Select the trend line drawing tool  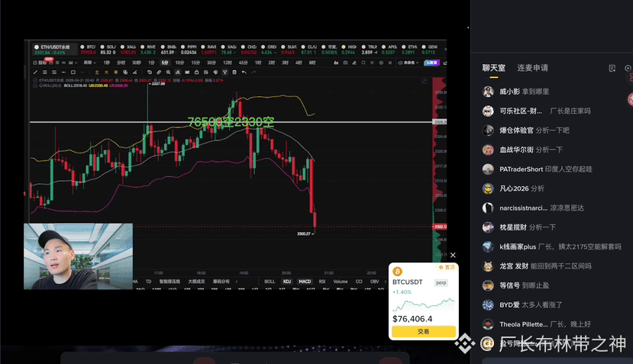(x=35, y=72)
